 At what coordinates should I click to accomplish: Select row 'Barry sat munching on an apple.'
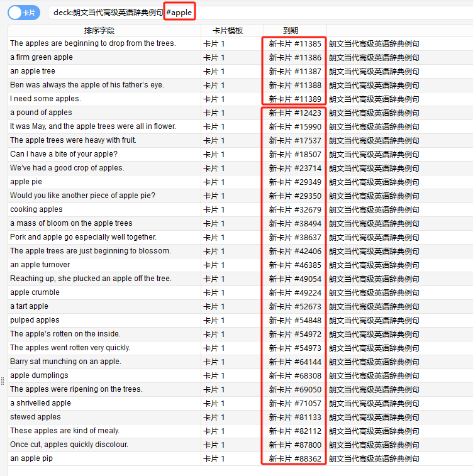(x=240, y=362)
